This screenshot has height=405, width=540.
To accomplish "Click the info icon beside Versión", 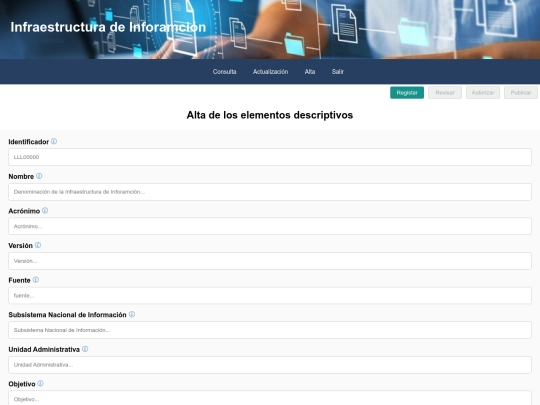I will [38, 245].
